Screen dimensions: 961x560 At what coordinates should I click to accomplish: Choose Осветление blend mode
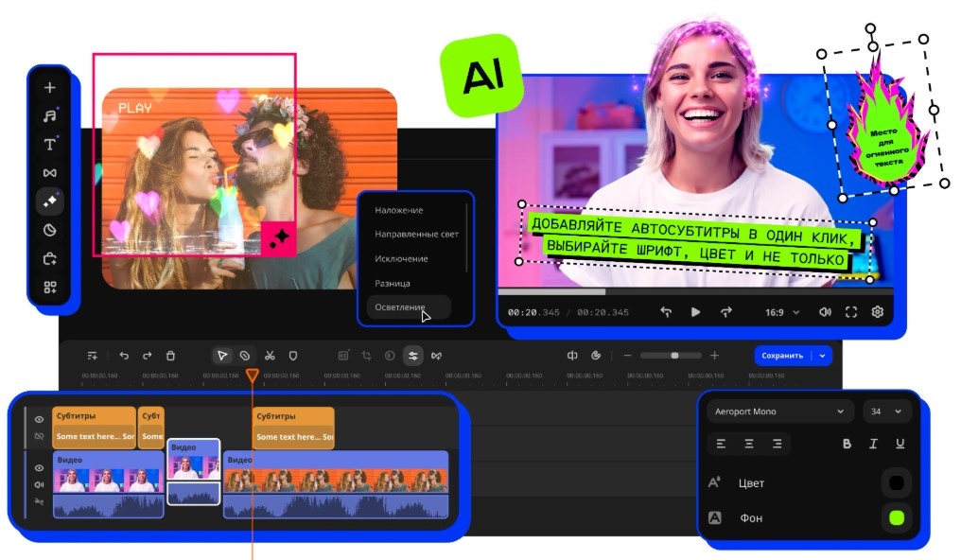[409, 306]
